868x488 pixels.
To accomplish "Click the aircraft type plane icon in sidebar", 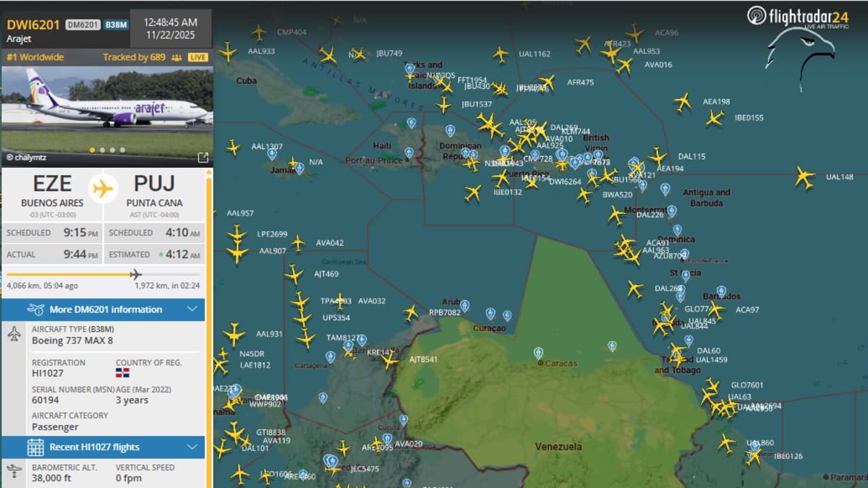I will point(14,335).
